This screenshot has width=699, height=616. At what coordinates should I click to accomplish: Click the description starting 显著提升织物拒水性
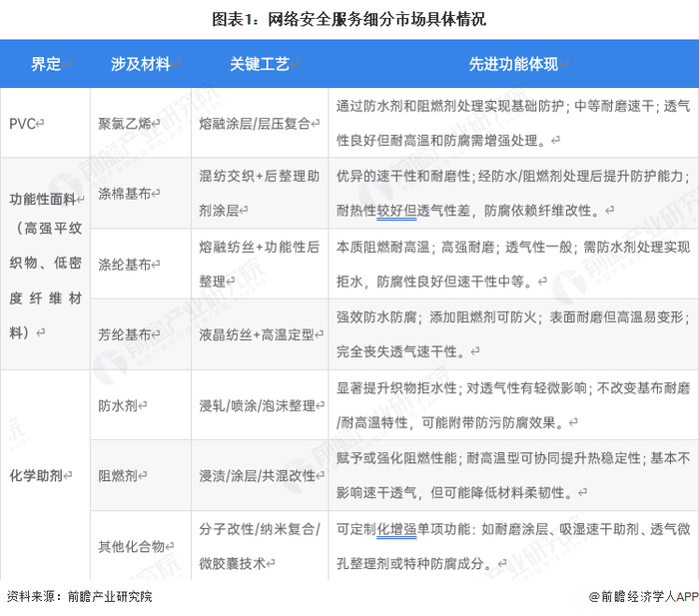coord(513,405)
